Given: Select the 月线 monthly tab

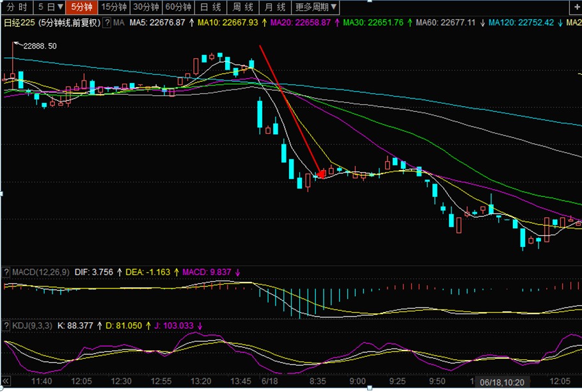Looking at the screenshot, I should (x=275, y=7).
